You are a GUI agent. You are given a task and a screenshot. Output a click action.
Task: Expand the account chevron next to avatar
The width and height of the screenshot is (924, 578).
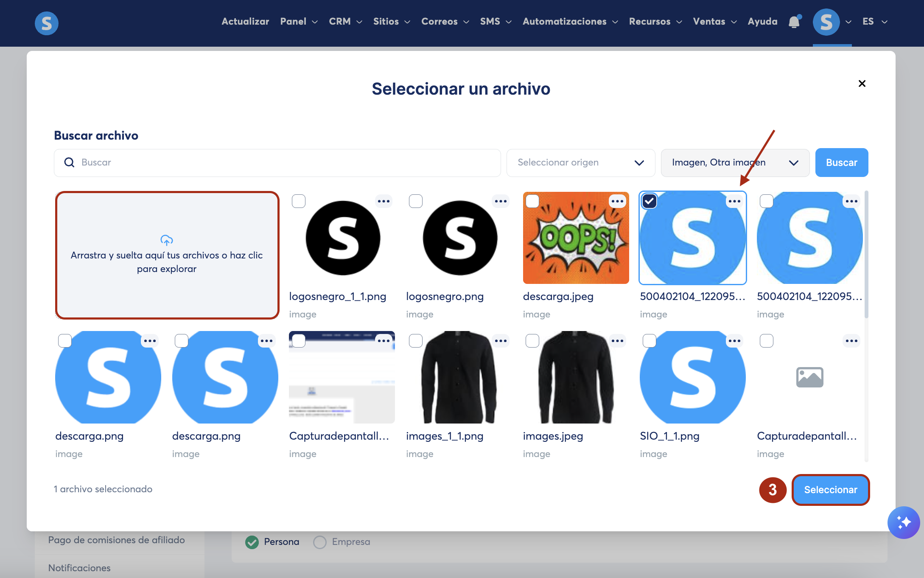coord(848,22)
